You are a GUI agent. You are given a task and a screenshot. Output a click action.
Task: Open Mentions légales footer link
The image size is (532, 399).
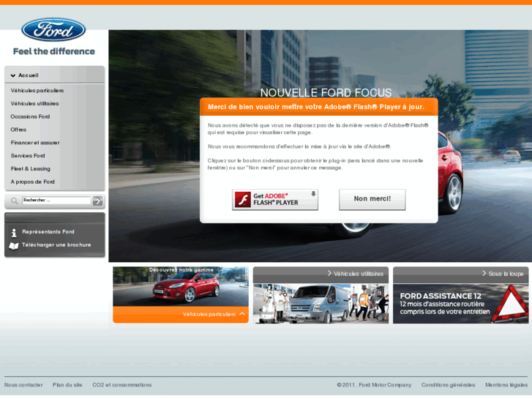[506, 385]
